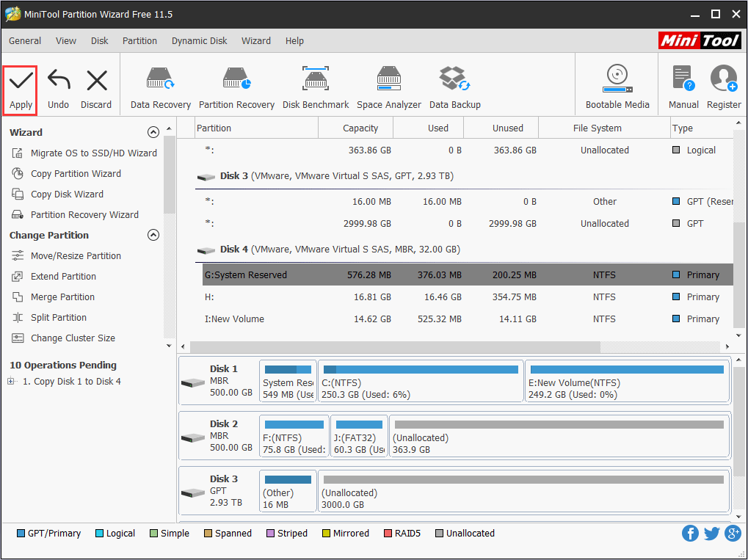Open Space Analyzer tool
This screenshot has width=748, height=560.
pyautogui.click(x=389, y=89)
